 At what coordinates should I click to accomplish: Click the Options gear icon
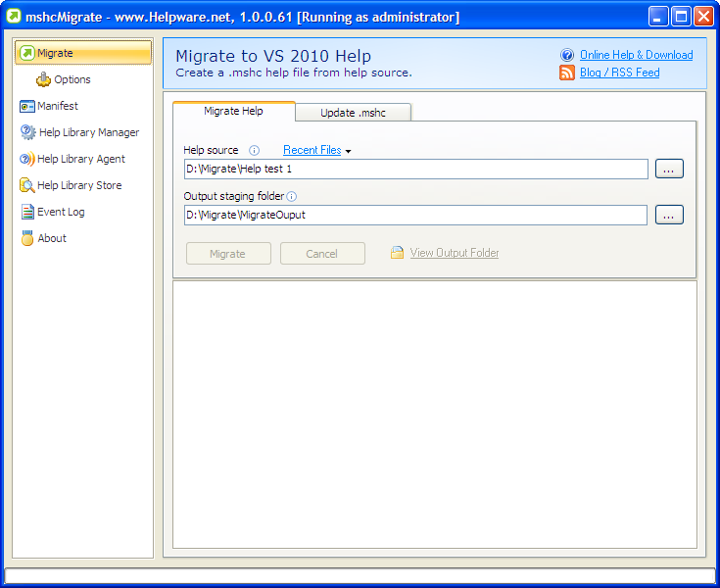coord(43,79)
